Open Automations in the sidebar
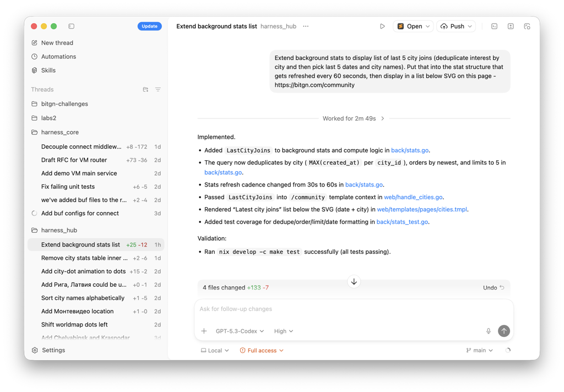The image size is (564, 392). point(58,57)
